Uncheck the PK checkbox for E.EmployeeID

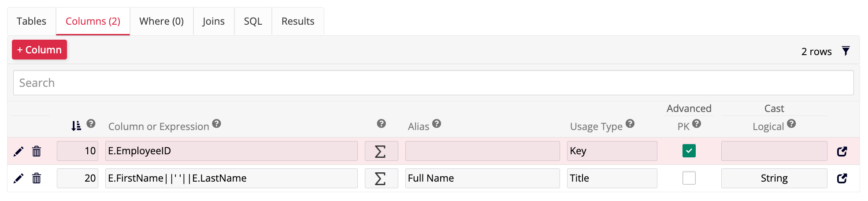tap(689, 151)
